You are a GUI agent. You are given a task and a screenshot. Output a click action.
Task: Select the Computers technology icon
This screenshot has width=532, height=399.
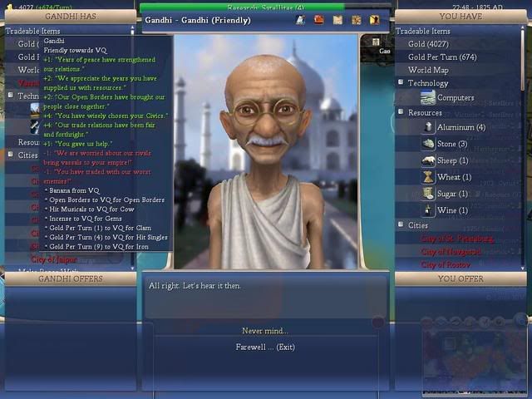tap(428, 98)
